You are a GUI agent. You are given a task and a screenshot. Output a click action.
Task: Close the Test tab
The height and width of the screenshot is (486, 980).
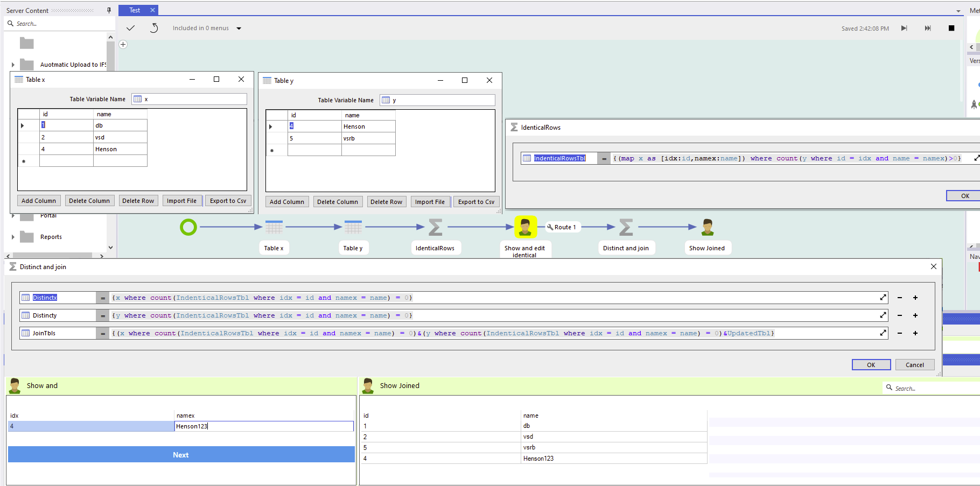[x=152, y=10]
